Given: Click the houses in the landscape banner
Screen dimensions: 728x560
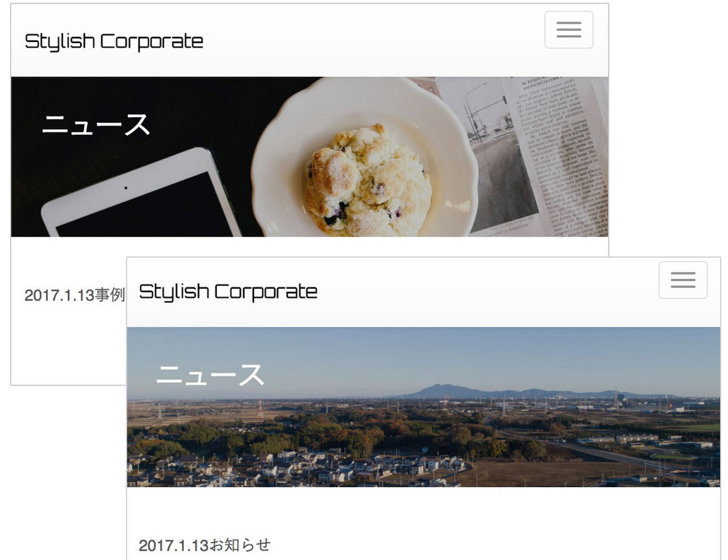Looking at the screenshot, I should (297, 467).
